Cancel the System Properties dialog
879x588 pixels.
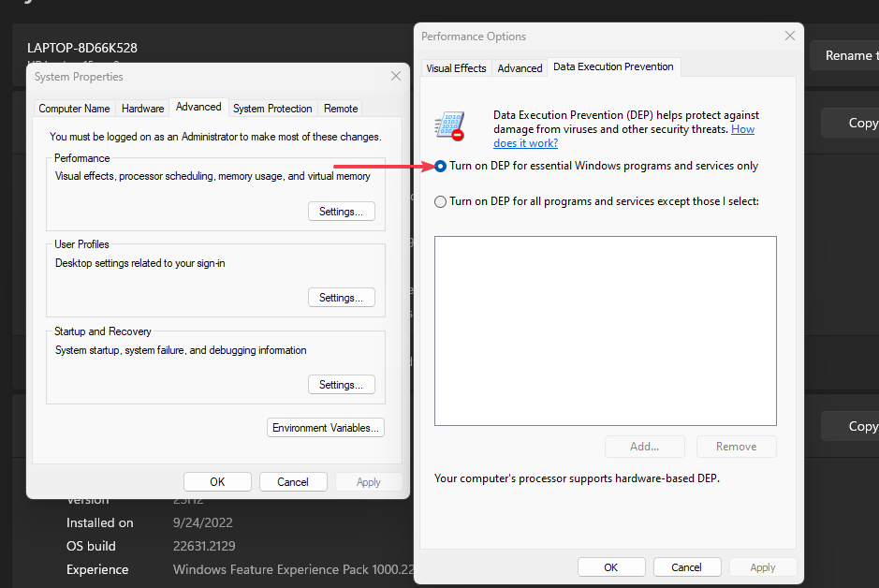[x=293, y=482]
